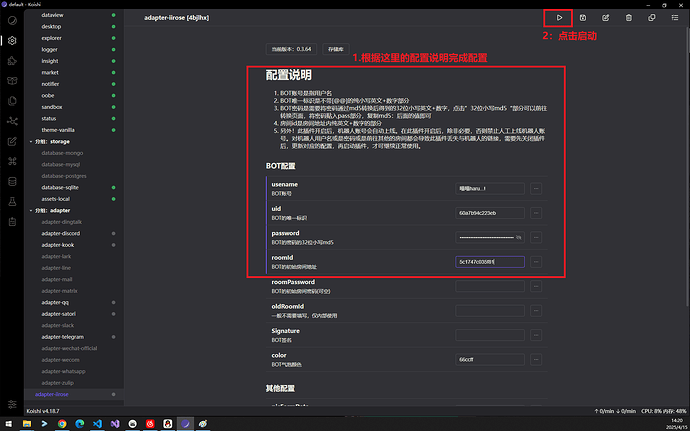Toggle the status dot beside dataview plugin

(x=114, y=15)
